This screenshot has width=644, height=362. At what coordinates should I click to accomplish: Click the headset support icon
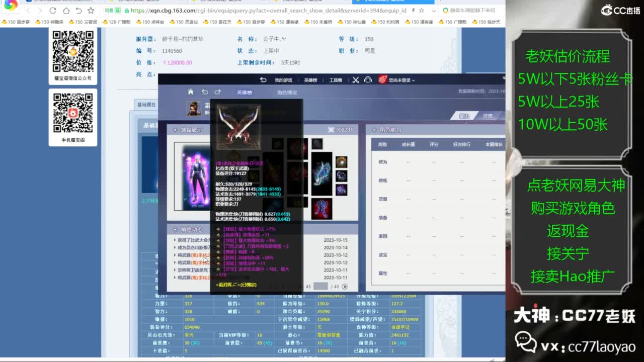tap(368, 80)
